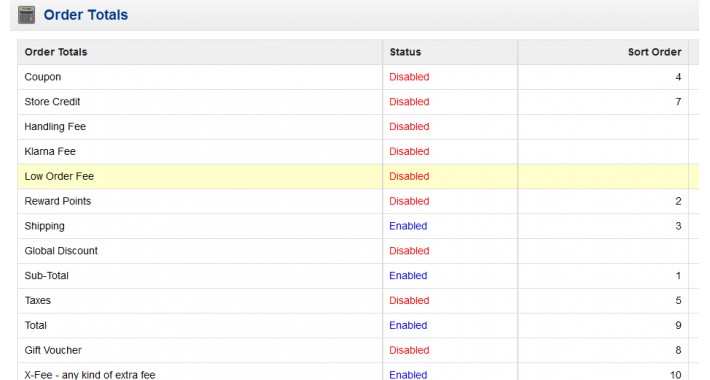This screenshot has height=380, width=710.
Task: Click Disabled status for Klarna Fee
Action: tap(409, 151)
